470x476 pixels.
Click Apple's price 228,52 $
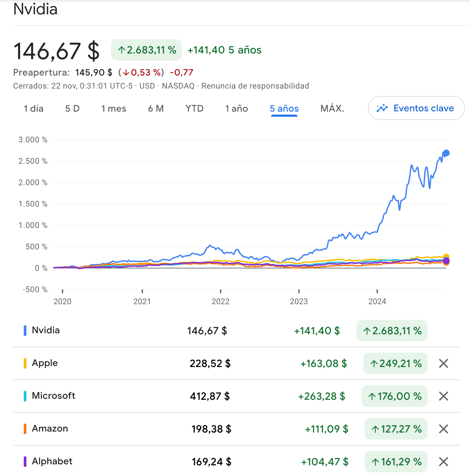(x=210, y=363)
